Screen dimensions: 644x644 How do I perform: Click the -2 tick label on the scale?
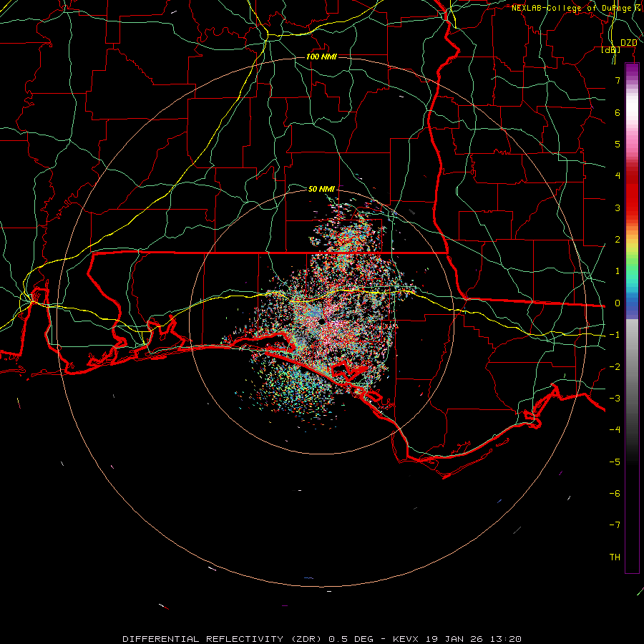(615, 366)
